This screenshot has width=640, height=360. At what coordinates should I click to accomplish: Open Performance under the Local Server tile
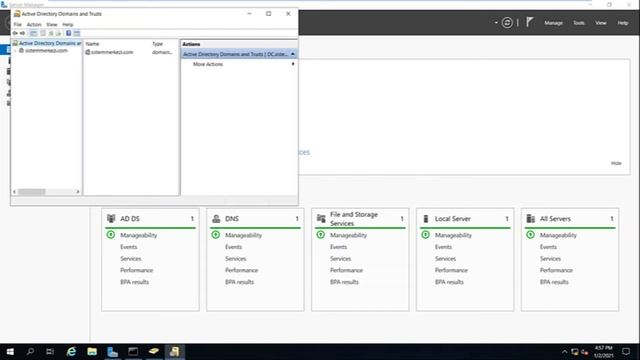click(451, 270)
